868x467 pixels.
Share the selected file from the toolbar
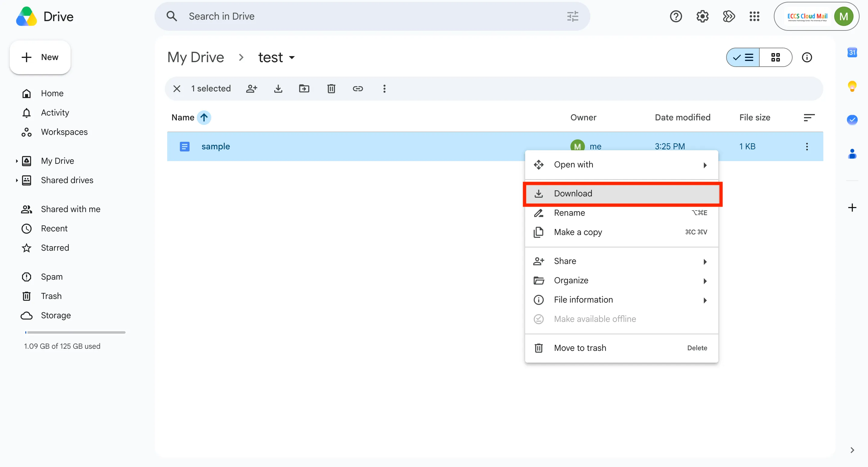[252, 89]
